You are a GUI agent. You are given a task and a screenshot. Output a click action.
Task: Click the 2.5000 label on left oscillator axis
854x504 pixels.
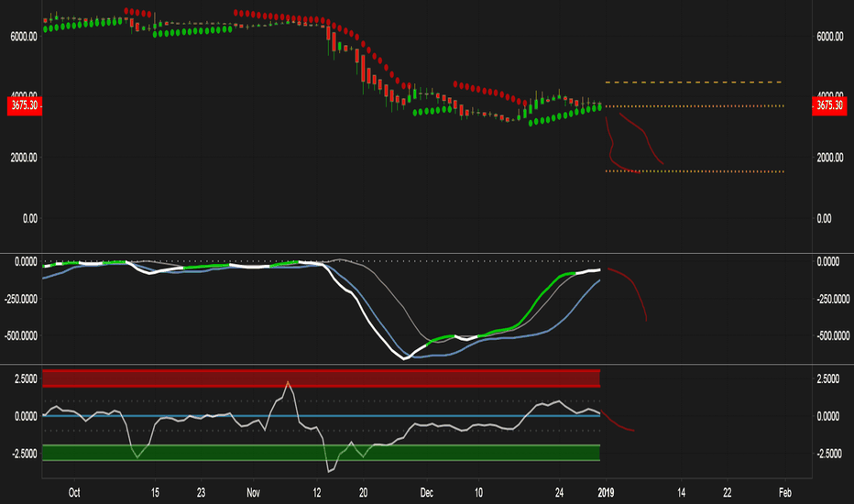27,378
